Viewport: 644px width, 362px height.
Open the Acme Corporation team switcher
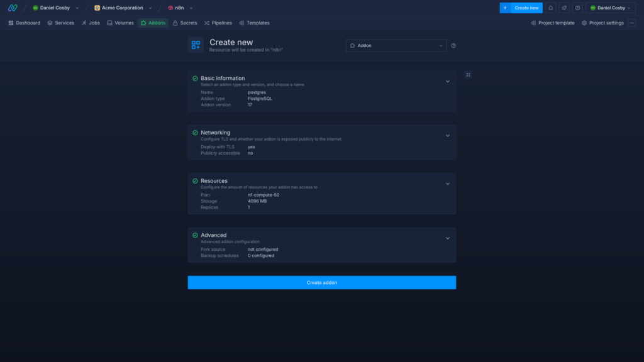click(x=123, y=8)
